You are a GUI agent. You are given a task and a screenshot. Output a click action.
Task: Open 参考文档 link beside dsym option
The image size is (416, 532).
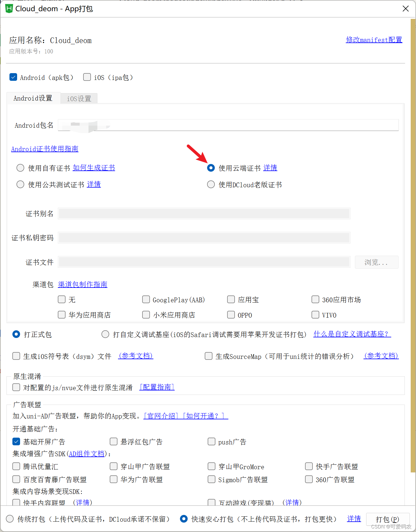[136, 356]
